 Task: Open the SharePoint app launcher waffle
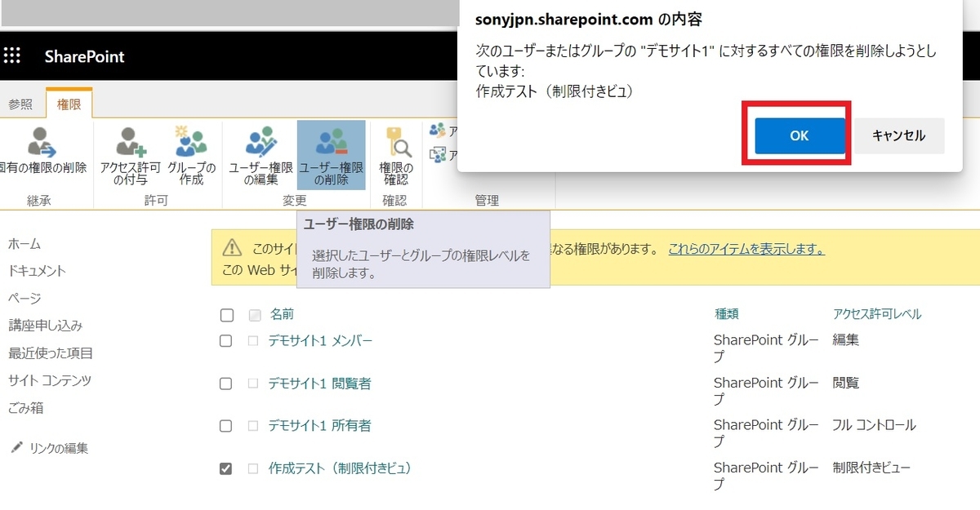click(11, 55)
